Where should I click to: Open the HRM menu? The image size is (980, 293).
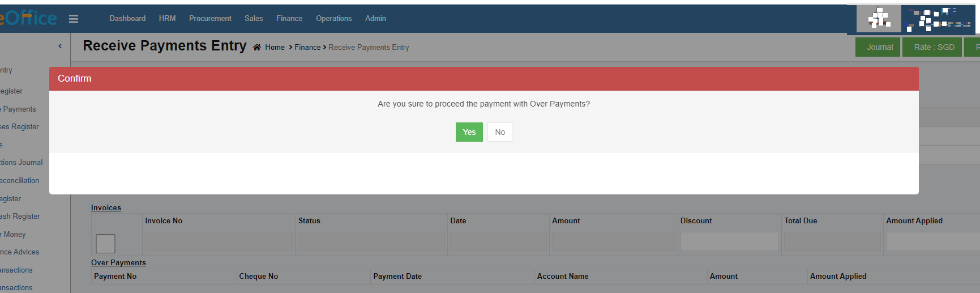[x=167, y=19]
